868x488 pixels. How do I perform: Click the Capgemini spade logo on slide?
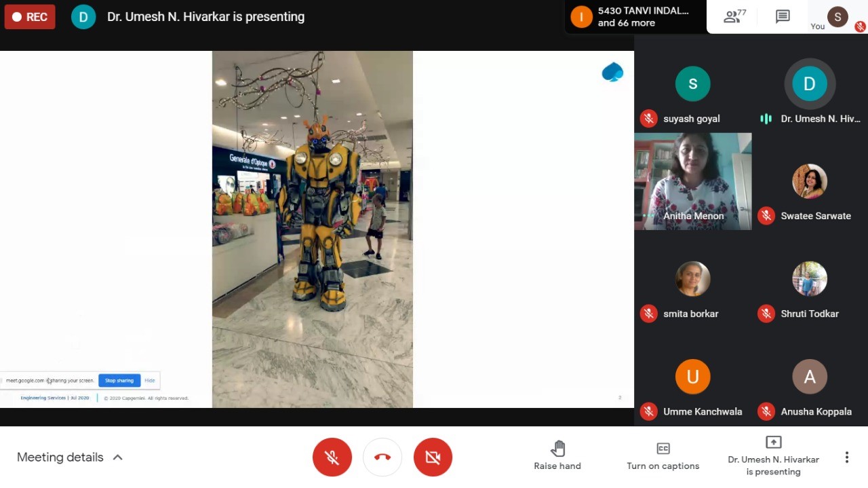(612, 72)
